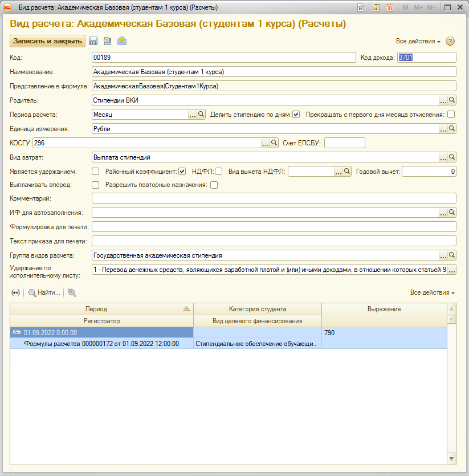Open 'Все действия' menu above the table
The width and height of the screenshot is (469, 476).
tap(432, 293)
